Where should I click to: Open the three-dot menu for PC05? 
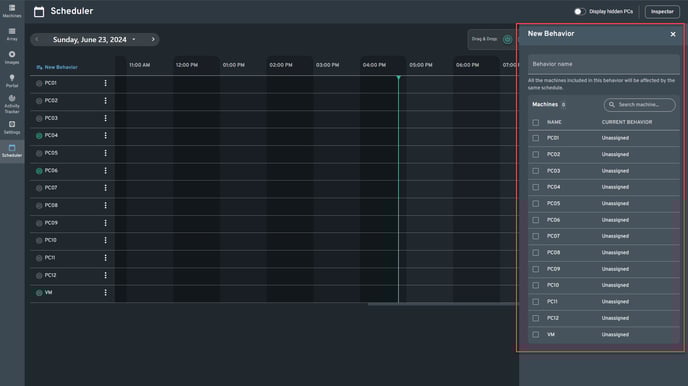105,153
